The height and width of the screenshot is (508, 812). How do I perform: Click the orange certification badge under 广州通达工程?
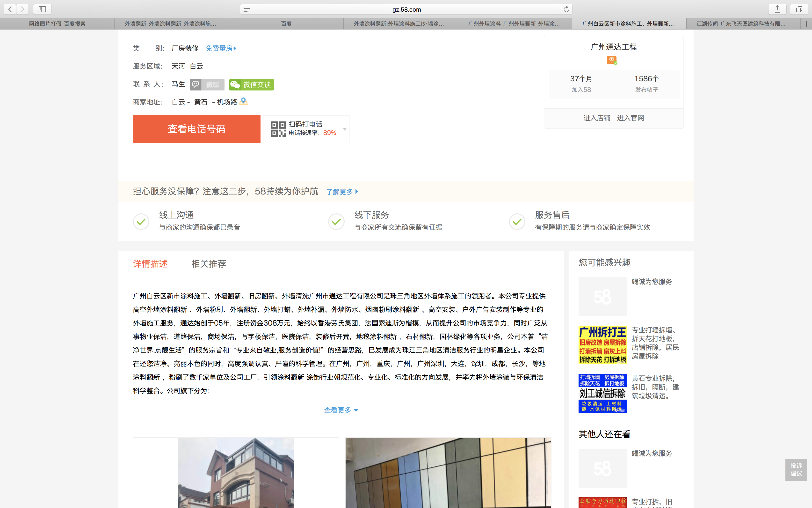point(612,60)
